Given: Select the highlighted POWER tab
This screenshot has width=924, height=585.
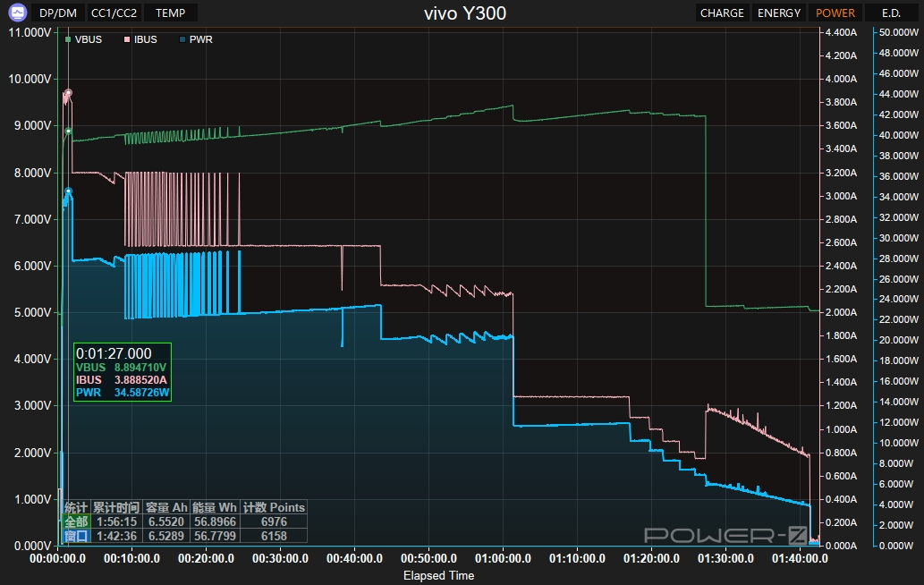Looking at the screenshot, I should 835,13.
